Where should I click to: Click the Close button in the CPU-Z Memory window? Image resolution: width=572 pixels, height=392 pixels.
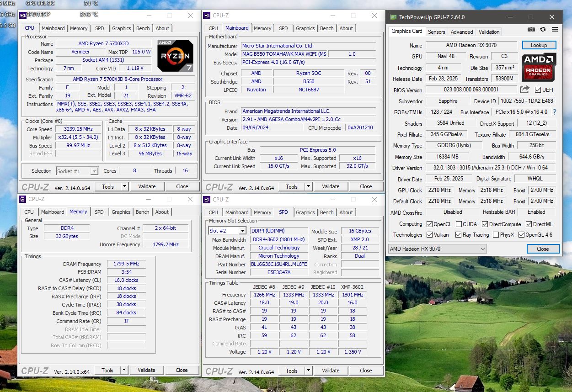click(182, 370)
